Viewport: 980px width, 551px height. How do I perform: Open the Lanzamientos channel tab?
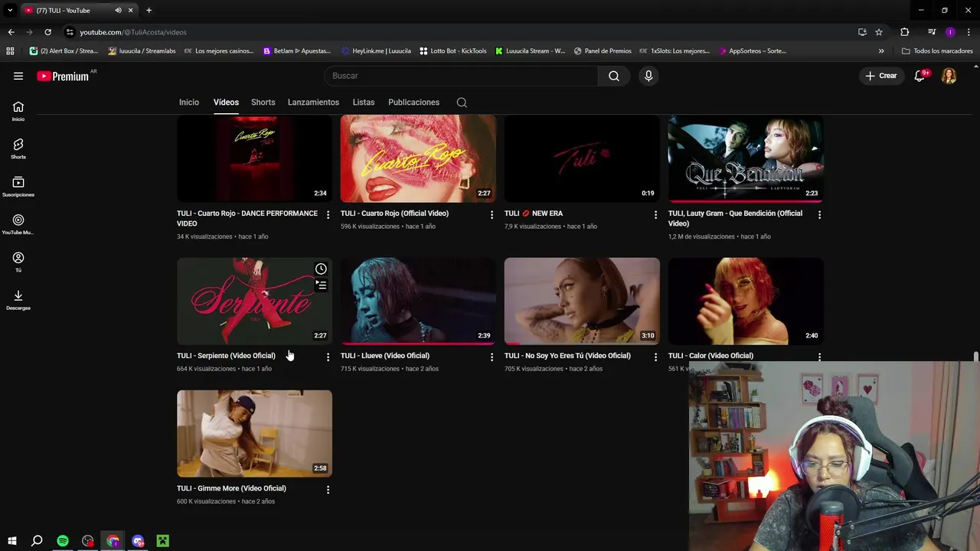pos(313,103)
